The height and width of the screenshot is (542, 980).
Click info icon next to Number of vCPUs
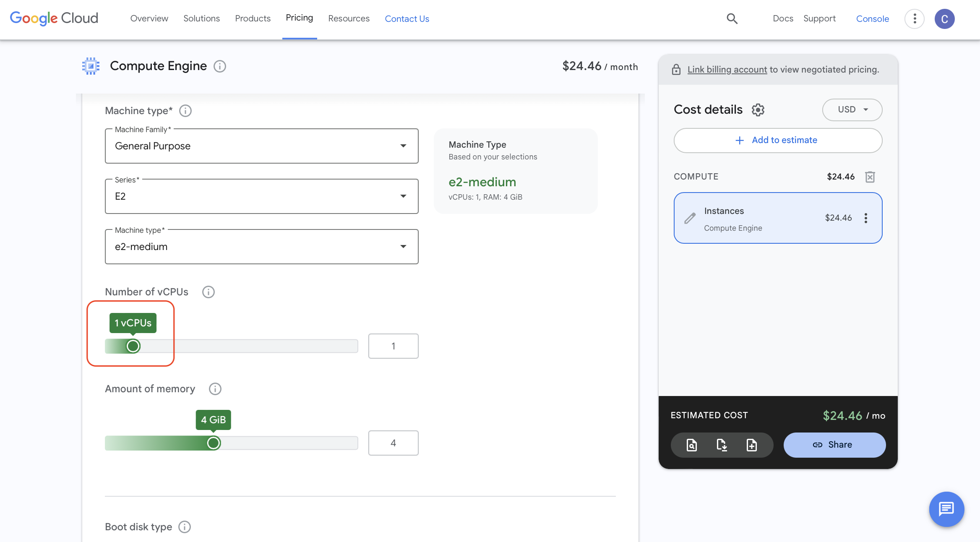[x=209, y=292]
